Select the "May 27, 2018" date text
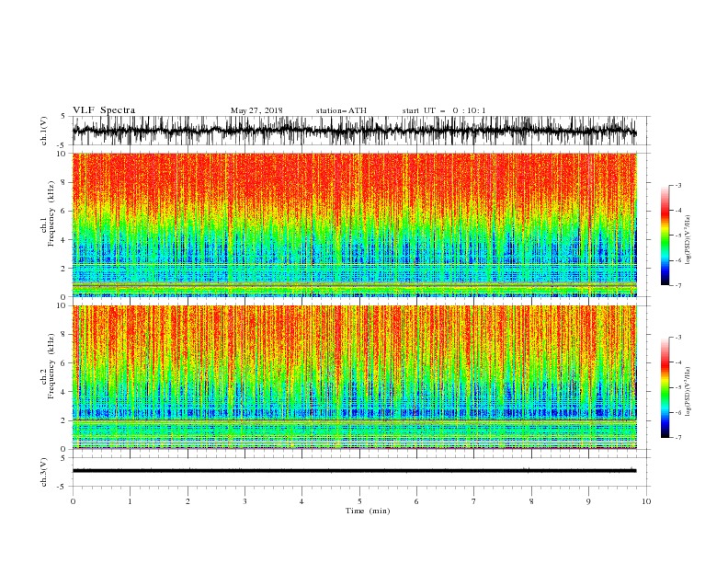 click(256, 110)
